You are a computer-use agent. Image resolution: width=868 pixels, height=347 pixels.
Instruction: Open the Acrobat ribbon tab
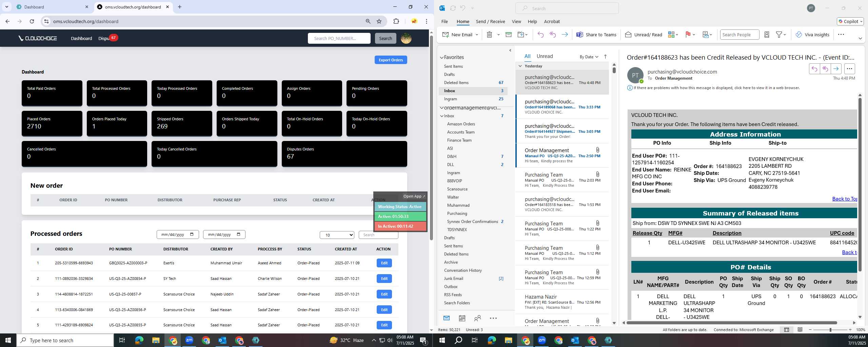click(552, 21)
